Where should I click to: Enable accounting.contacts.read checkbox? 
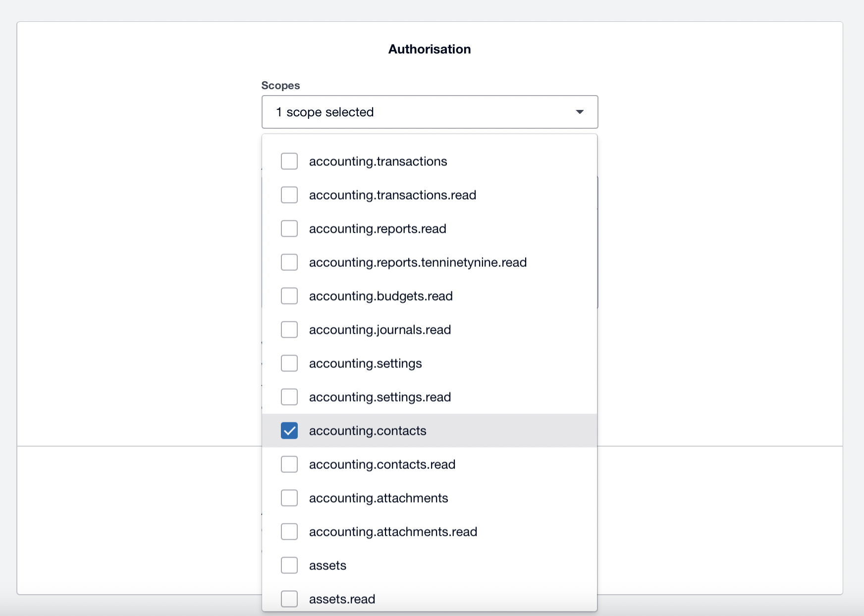pyautogui.click(x=289, y=464)
